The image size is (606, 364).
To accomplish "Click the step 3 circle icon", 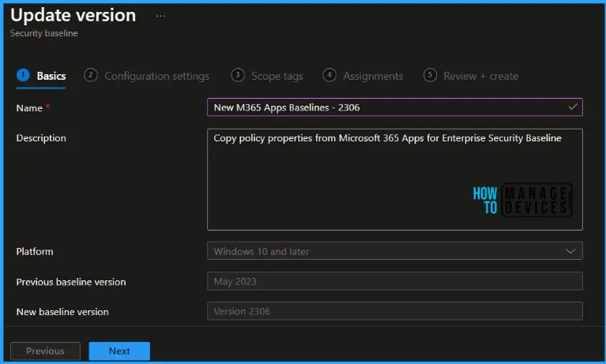I will [238, 75].
